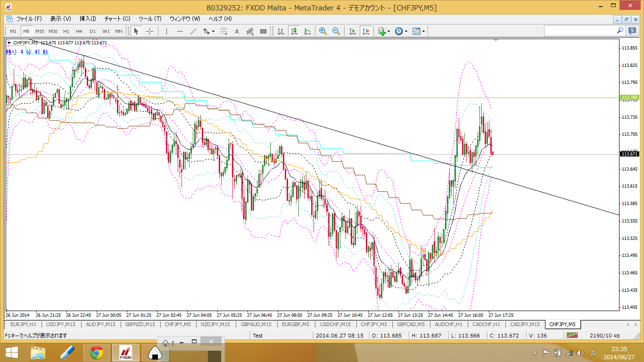
Task: Select the Fibonacci retracement tool
Action: (x=223, y=31)
